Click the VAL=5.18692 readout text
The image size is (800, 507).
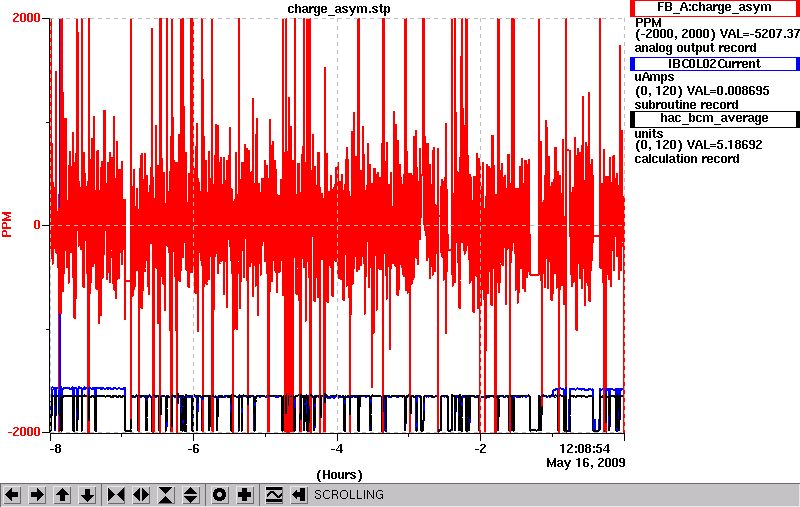724,145
